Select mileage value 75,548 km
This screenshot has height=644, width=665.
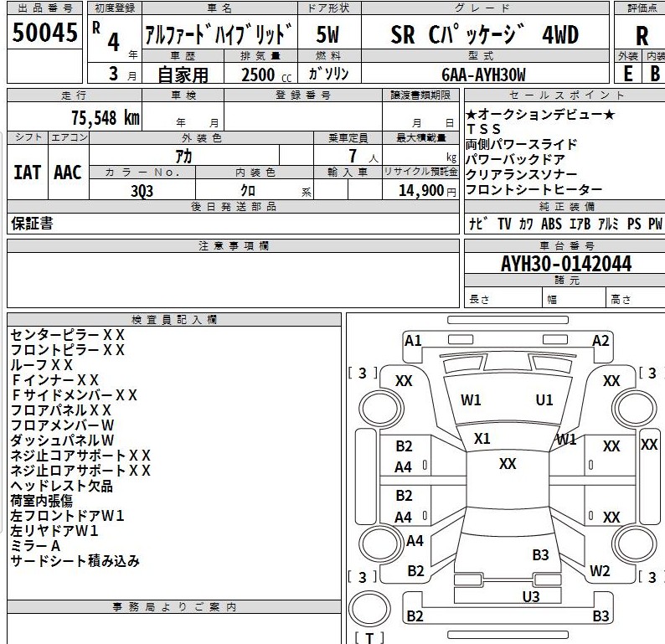click(106, 117)
